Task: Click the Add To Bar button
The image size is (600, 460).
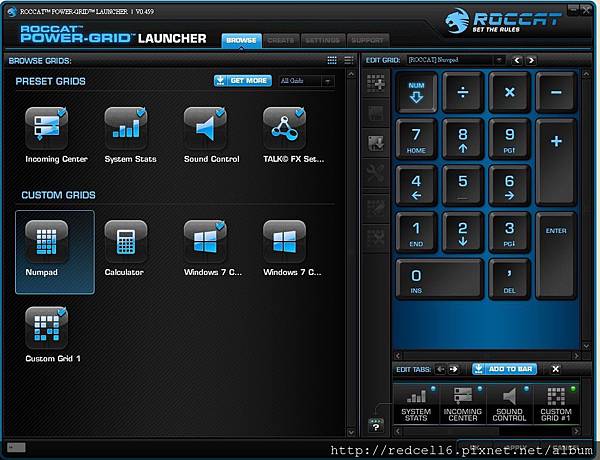Action: pos(504,369)
